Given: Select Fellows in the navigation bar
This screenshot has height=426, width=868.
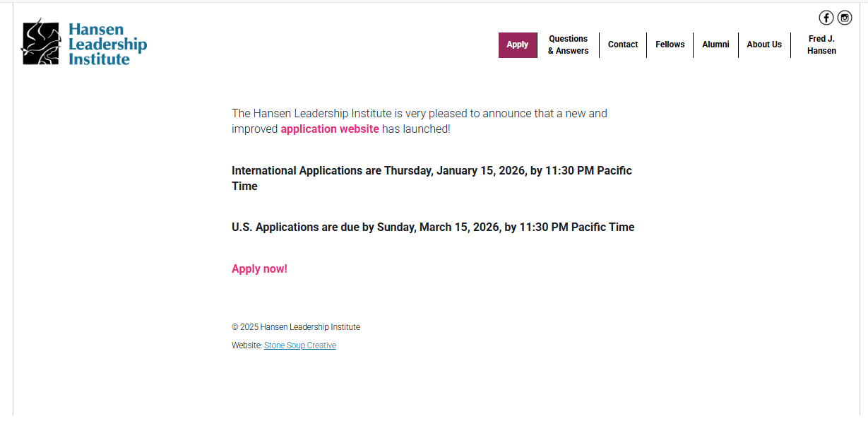Looking at the screenshot, I should (x=670, y=45).
